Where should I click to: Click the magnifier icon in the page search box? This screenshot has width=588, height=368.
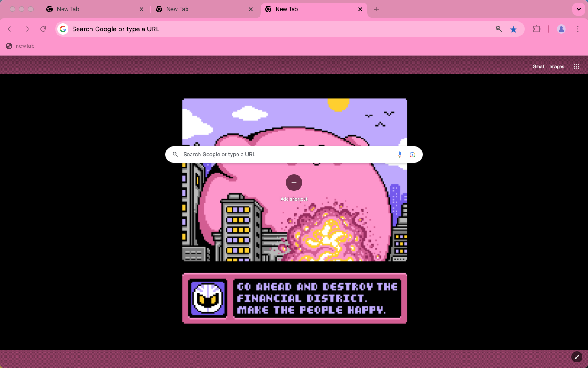coord(175,155)
